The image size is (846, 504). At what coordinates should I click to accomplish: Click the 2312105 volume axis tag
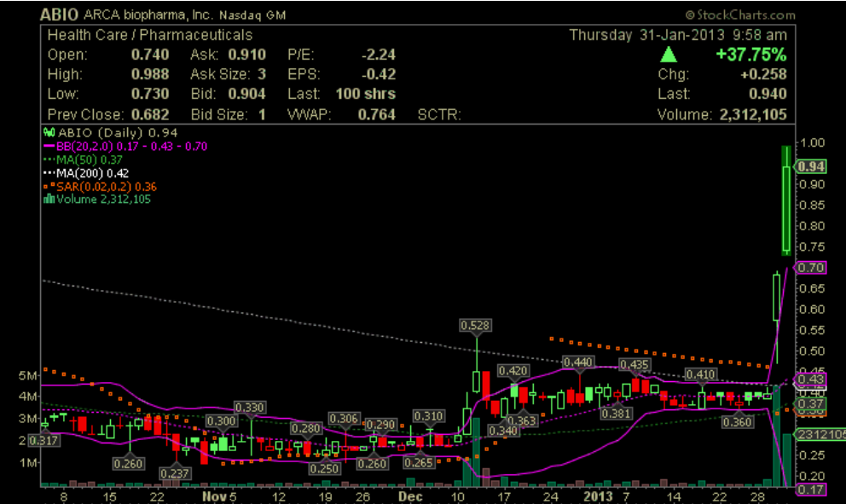[821, 434]
